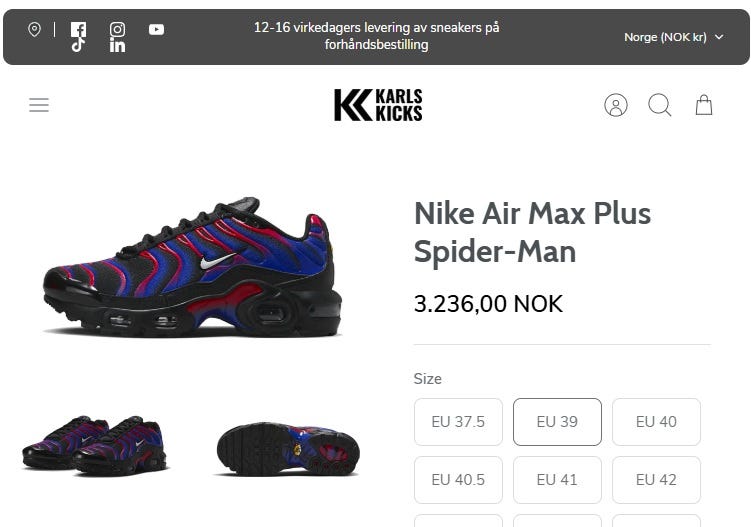
Task: View the shoe sole thumbnail image
Action: pos(287,447)
